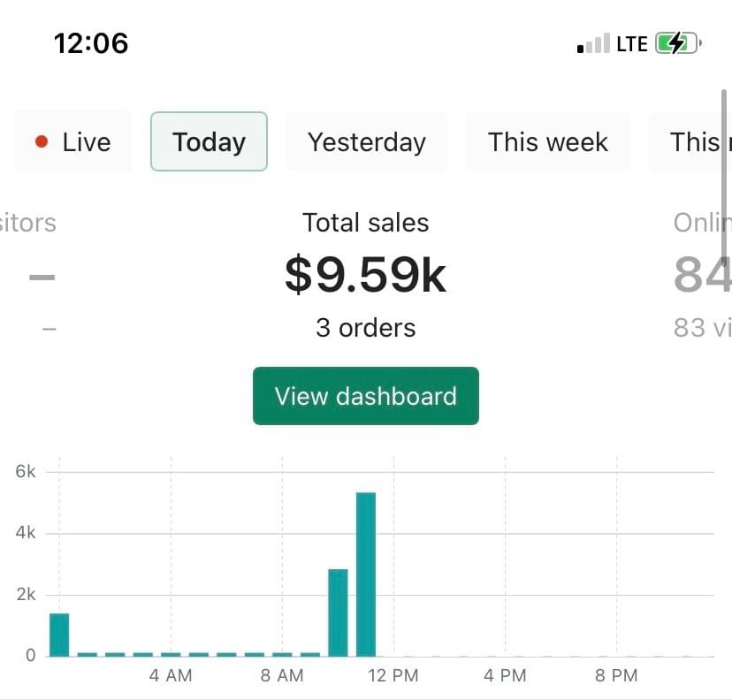Select the Today time range tab
Viewport: 732px width, 700px height.
(209, 141)
